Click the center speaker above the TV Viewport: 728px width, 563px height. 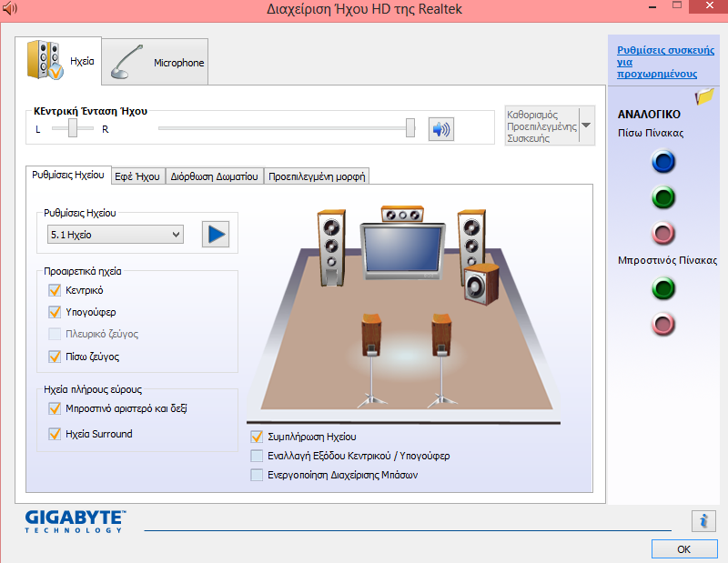[402, 214]
